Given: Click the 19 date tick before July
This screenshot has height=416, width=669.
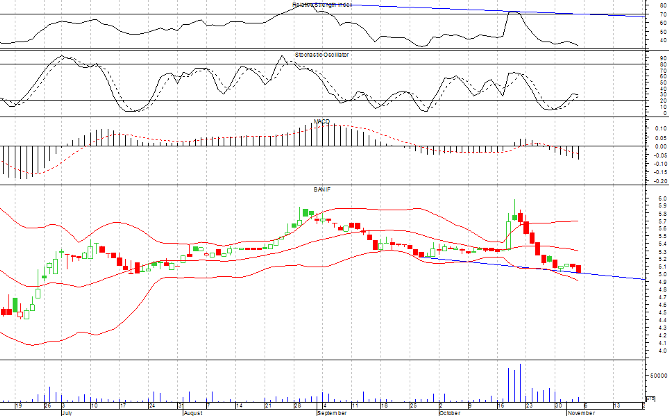Looking at the screenshot, I should click(x=18, y=405).
